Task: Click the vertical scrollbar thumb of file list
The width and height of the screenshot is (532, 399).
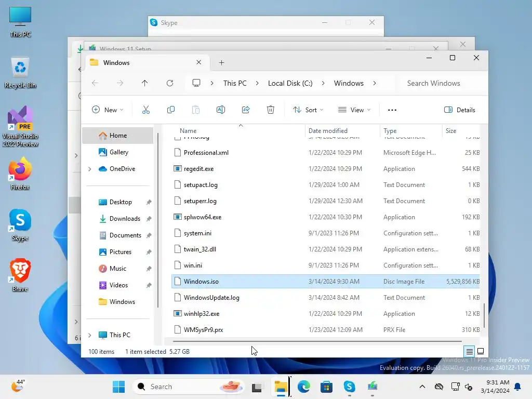Action: point(484,315)
